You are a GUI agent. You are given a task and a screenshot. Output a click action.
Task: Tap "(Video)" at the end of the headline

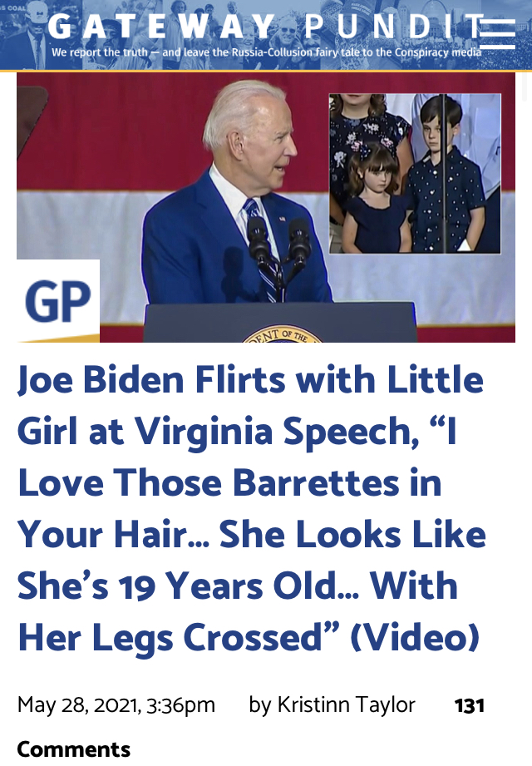415,638
